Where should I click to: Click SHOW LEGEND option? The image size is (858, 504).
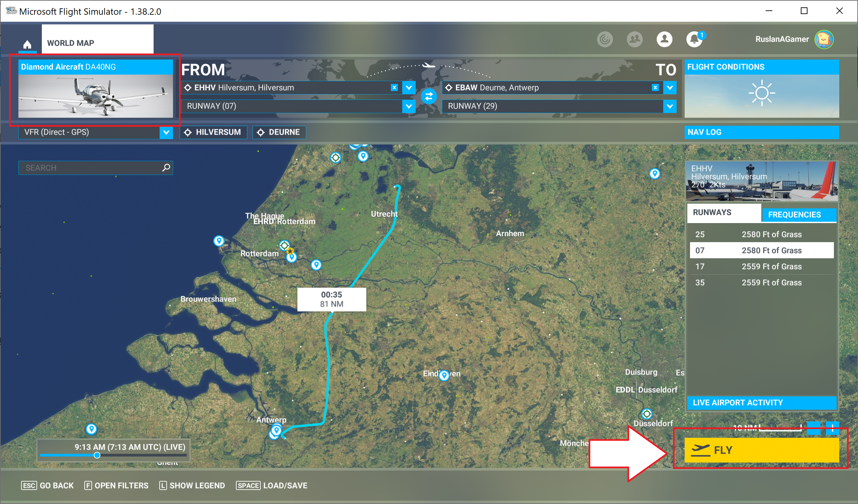pos(192,486)
